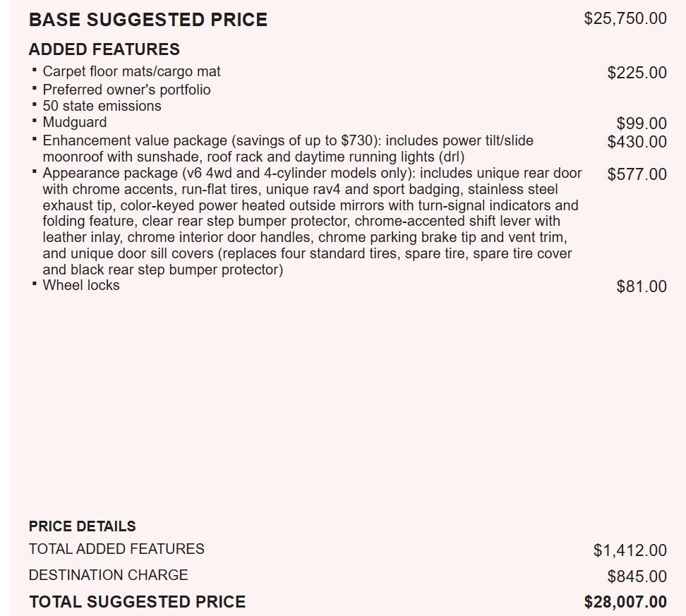Click the PRICE DETAILS heading
The image size is (686, 616).
[x=83, y=526]
